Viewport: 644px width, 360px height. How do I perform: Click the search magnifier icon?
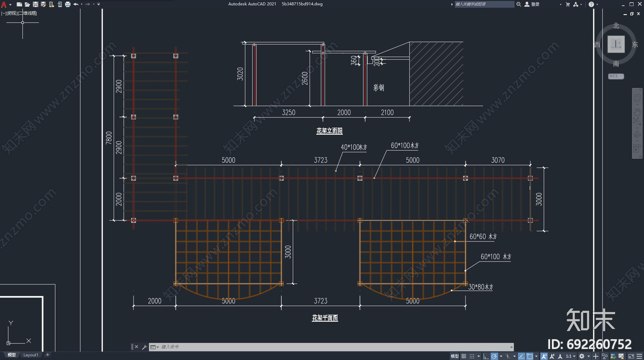point(519,4)
